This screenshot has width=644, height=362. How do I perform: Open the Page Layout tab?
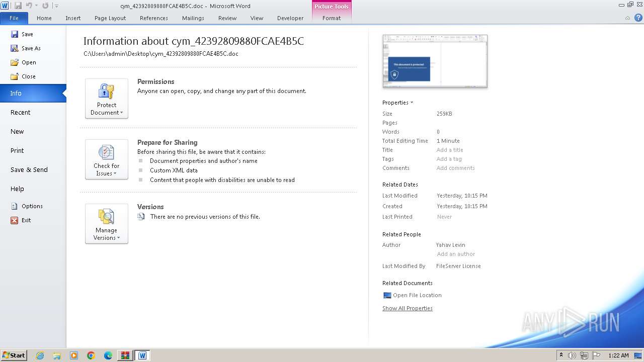point(110,18)
